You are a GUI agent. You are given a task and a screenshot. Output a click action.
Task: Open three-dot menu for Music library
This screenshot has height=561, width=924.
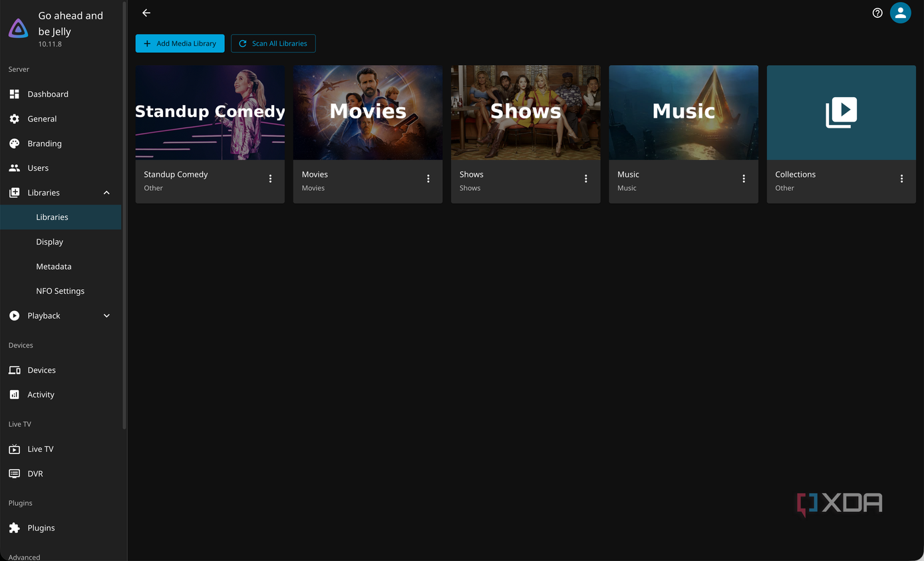744,178
